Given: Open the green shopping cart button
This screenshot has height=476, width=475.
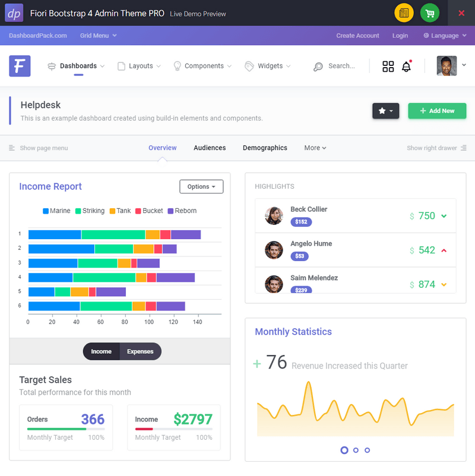Looking at the screenshot, I should coord(430,13).
